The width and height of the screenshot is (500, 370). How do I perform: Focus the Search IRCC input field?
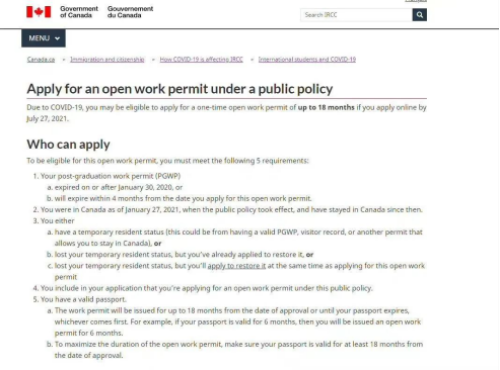click(x=356, y=15)
